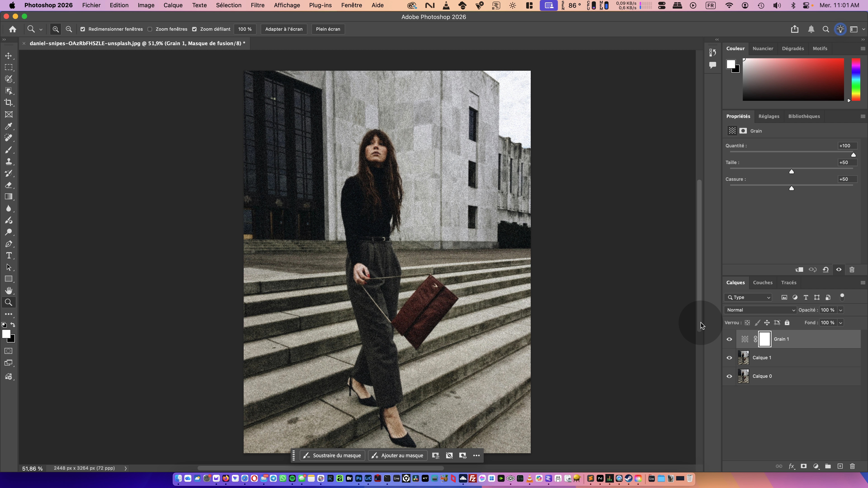This screenshot has height=488, width=868.
Task: Select the Eraser tool
Action: 9,185
